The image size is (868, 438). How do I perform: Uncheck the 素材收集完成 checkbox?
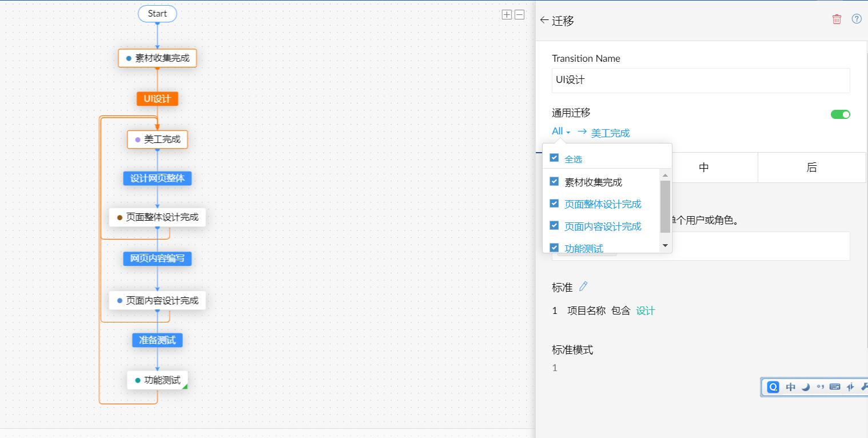click(554, 181)
